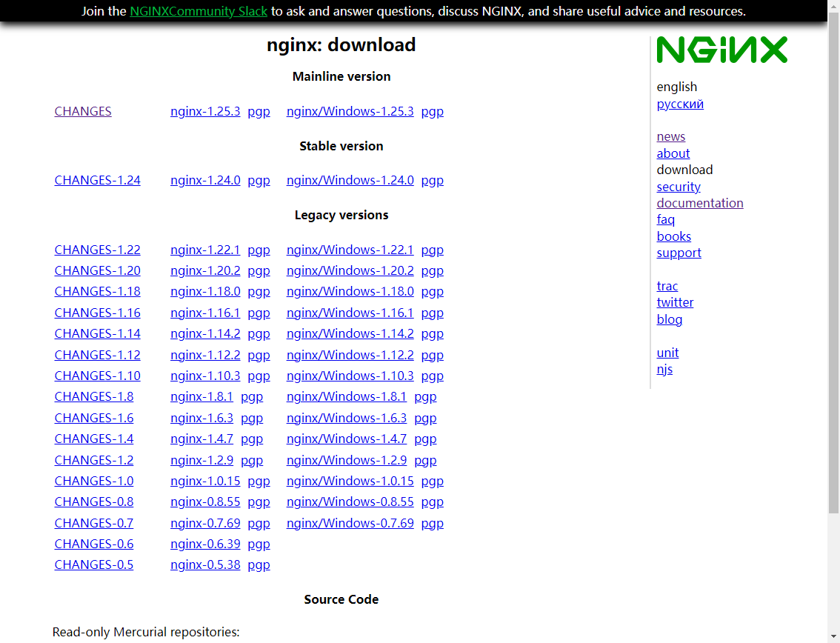Open CHANGES-1.22 link
Image resolution: width=840 pixels, height=643 pixels.
[98, 250]
